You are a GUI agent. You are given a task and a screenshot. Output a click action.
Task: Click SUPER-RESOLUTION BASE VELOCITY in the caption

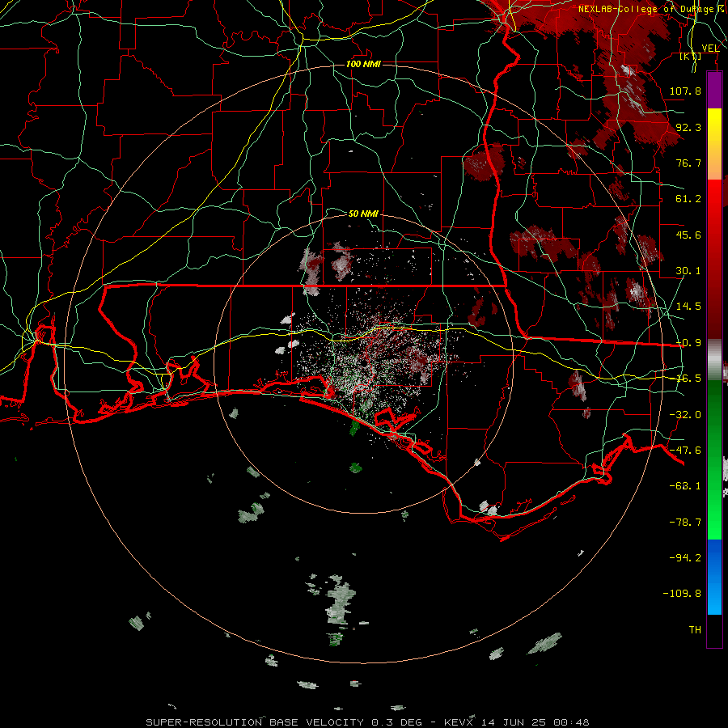click(x=255, y=722)
